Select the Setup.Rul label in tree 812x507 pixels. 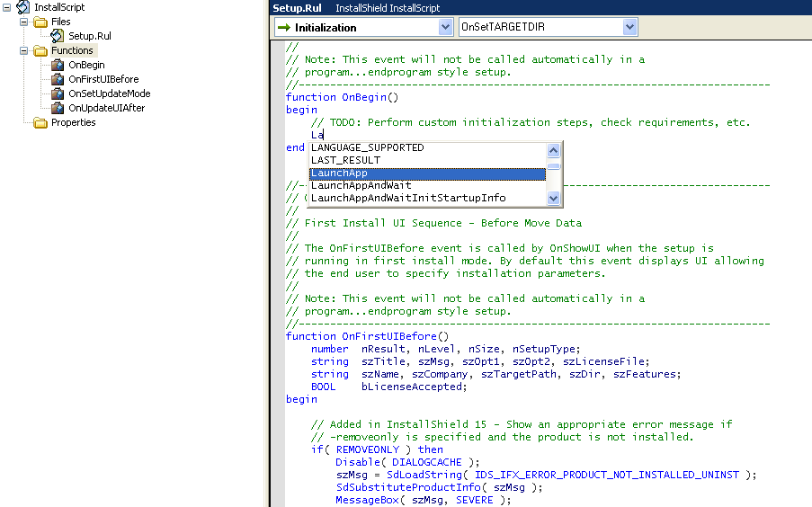[x=90, y=36]
